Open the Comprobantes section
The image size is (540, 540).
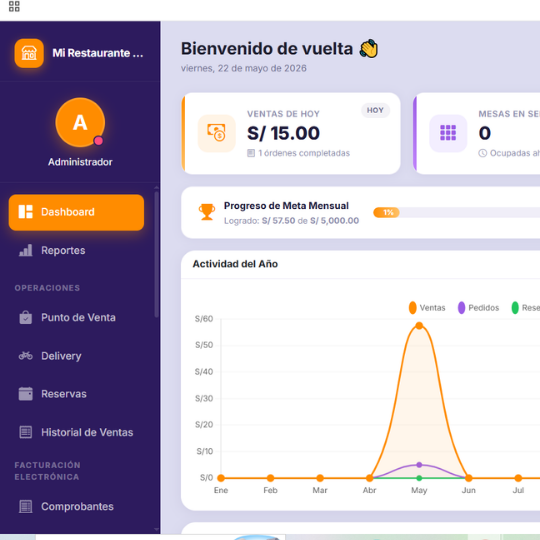[76, 506]
